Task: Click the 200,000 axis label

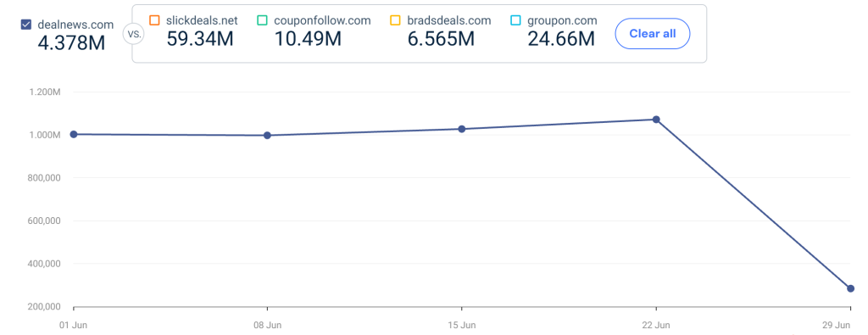Action: [x=44, y=307]
